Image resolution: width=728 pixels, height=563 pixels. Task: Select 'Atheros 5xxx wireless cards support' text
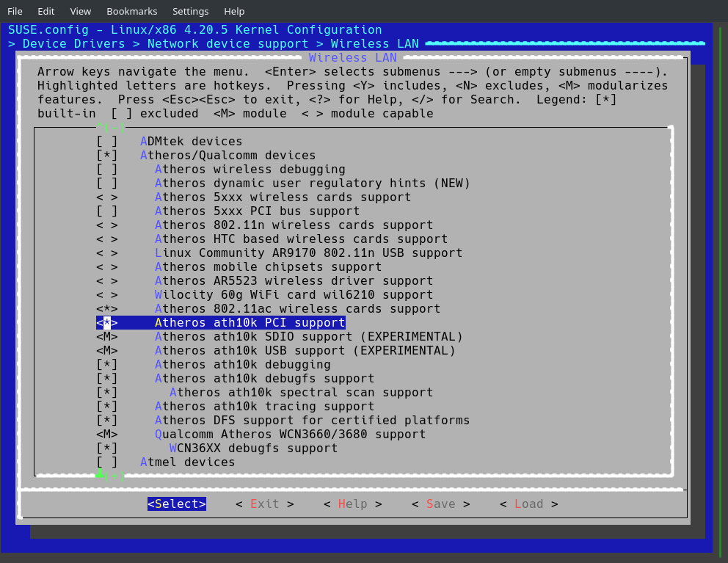[x=283, y=197]
